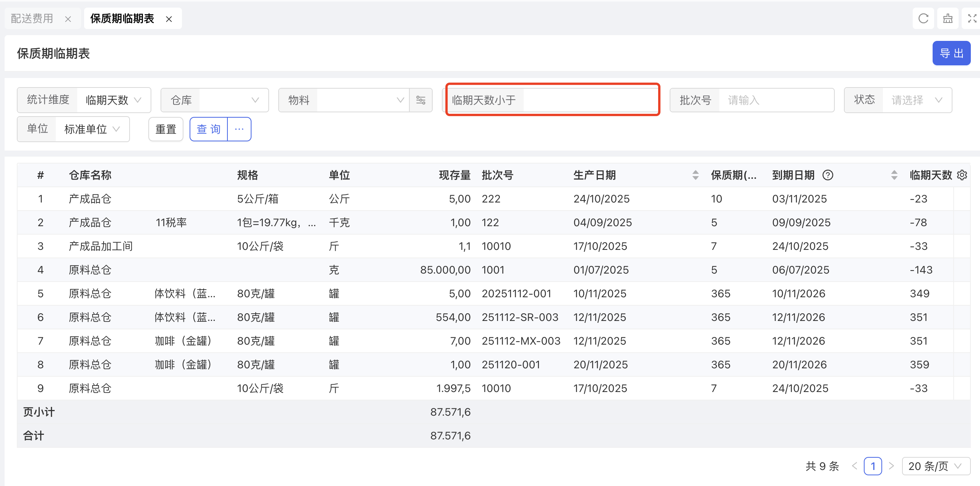Close the 保质期临期表 tab
This screenshot has width=980, height=486.
[x=169, y=19]
